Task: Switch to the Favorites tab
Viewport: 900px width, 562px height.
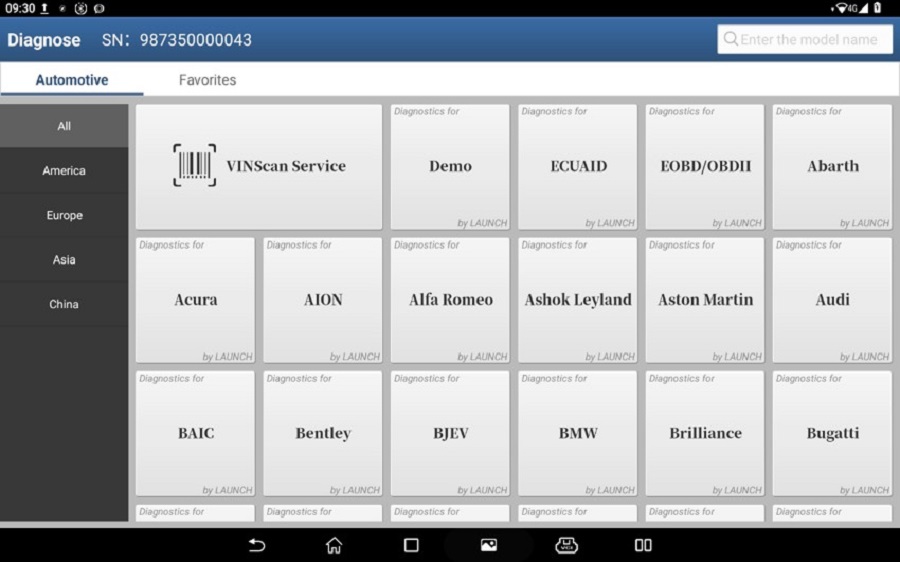Action: pyautogui.click(x=207, y=80)
